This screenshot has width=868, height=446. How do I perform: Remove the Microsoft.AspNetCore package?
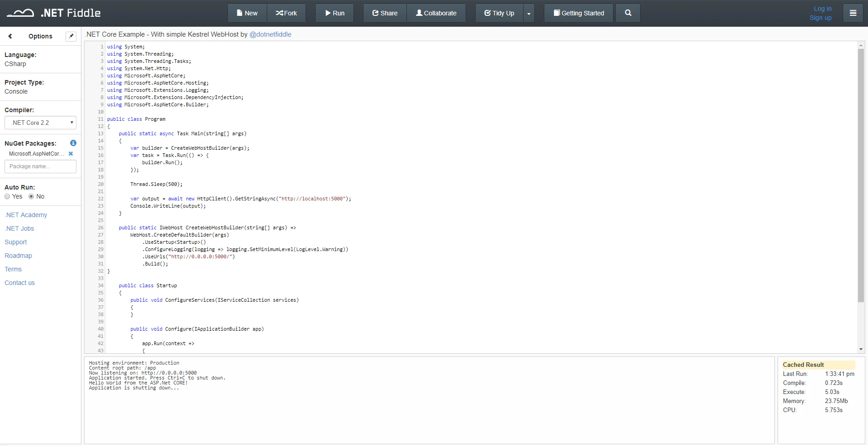[x=71, y=153]
